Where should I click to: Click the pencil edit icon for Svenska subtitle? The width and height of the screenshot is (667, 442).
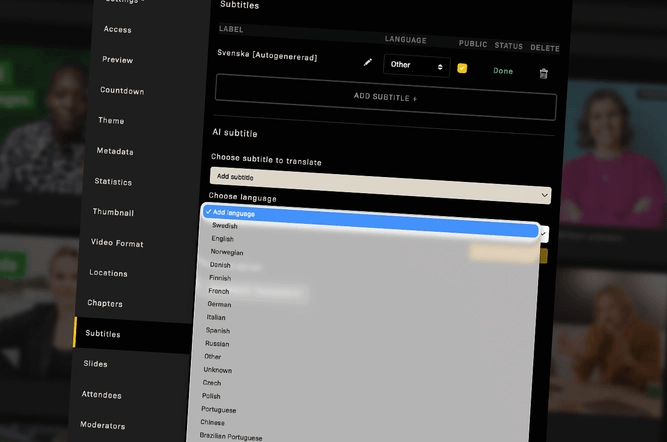tap(368, 63)
